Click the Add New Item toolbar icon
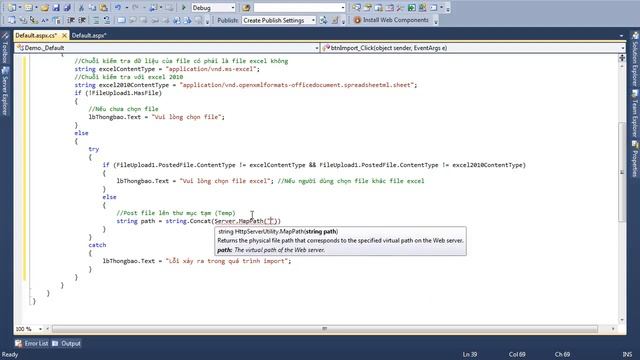Screen dimensions: 640x360 28,8
